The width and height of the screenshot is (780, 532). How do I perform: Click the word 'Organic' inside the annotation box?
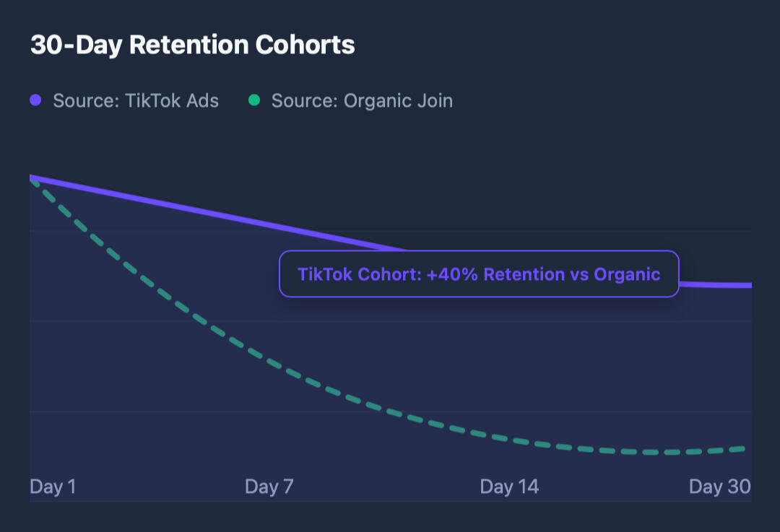[627, 274]
